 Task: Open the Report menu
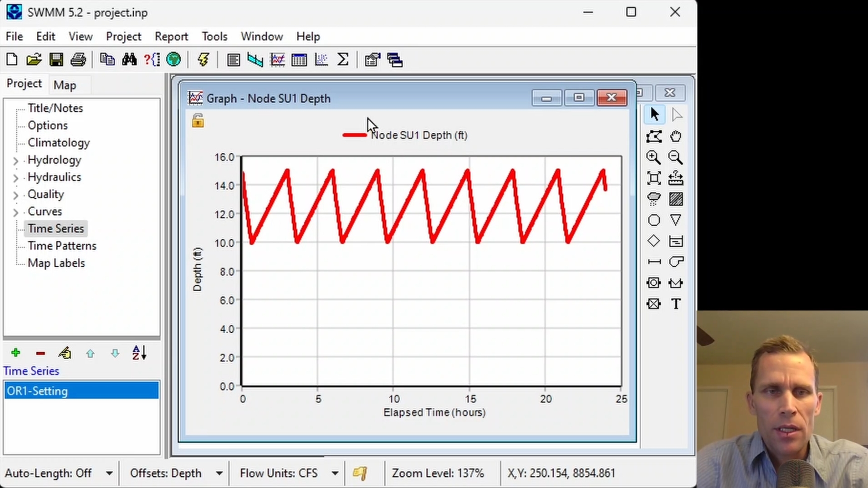[171, 36]
